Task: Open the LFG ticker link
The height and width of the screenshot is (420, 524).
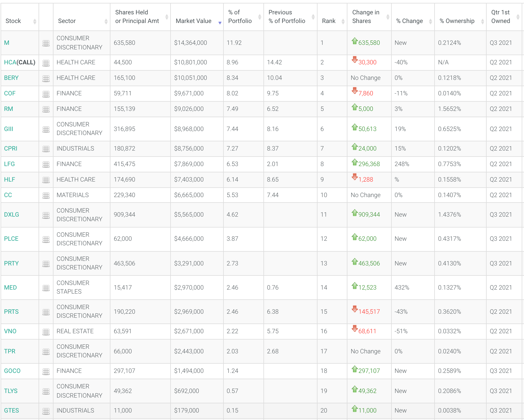Action: (9, 164)
